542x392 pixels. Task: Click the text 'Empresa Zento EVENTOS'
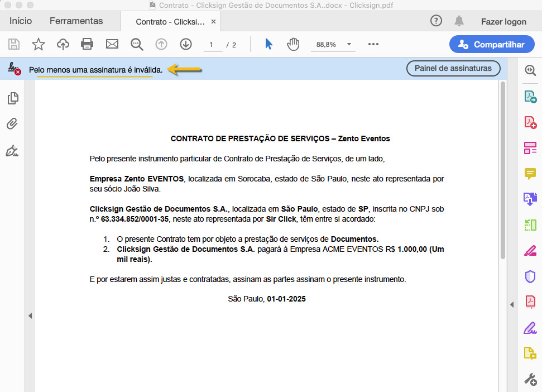pyautogui.click(x=137, y=179)
